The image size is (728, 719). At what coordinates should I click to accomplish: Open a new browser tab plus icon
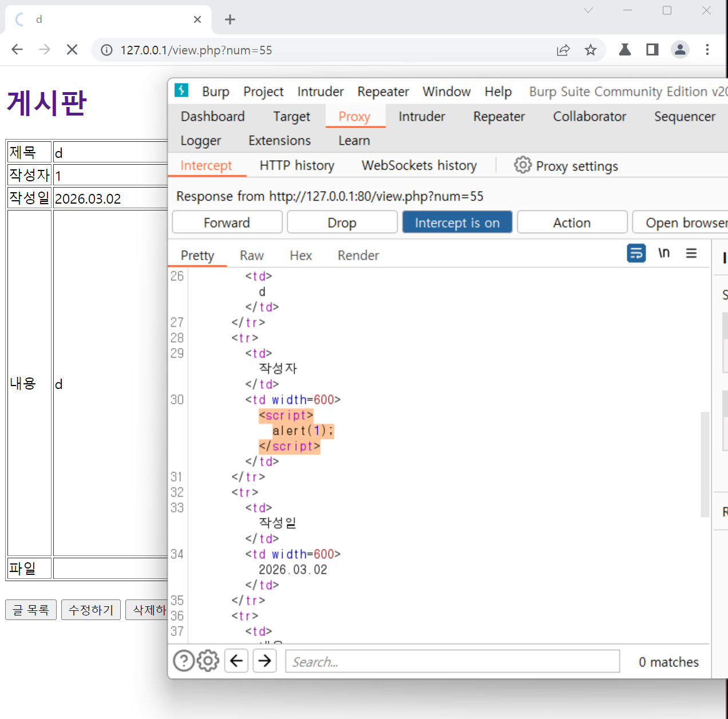coord(230,19)
